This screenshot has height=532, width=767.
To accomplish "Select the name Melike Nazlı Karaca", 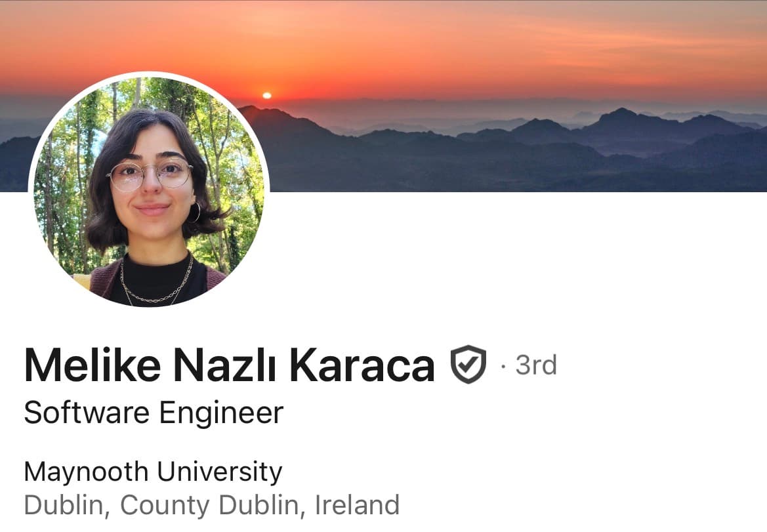I will pyautogui.click(x=229, y=365).
